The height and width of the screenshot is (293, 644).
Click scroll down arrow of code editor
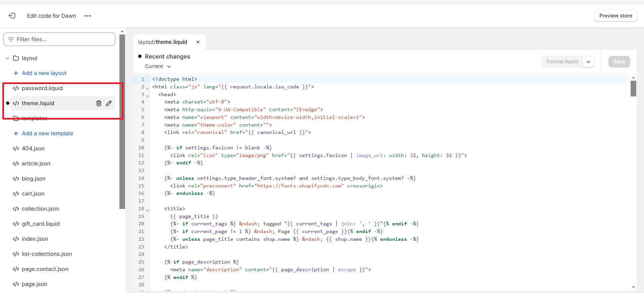coord(633,287)
